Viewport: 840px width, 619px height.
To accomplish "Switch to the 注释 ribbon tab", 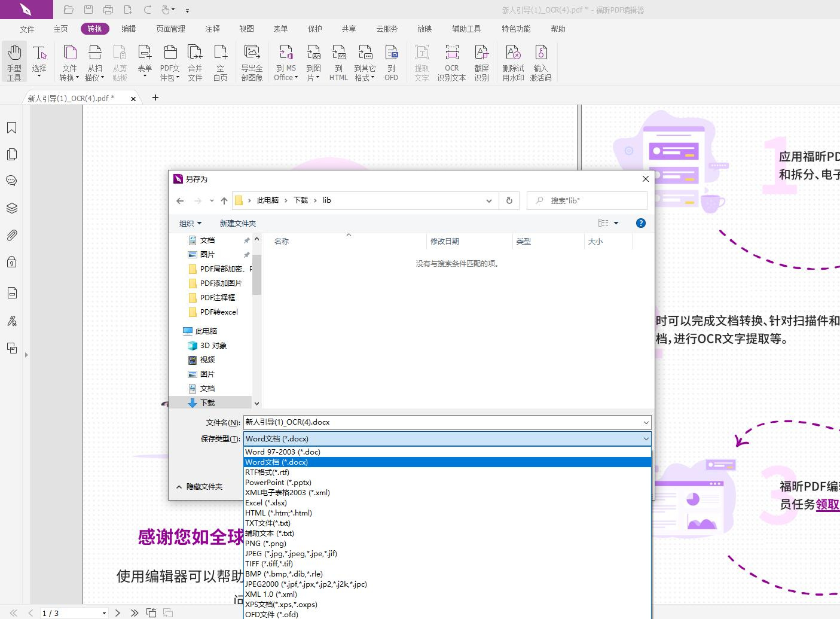I will (212, 28).
